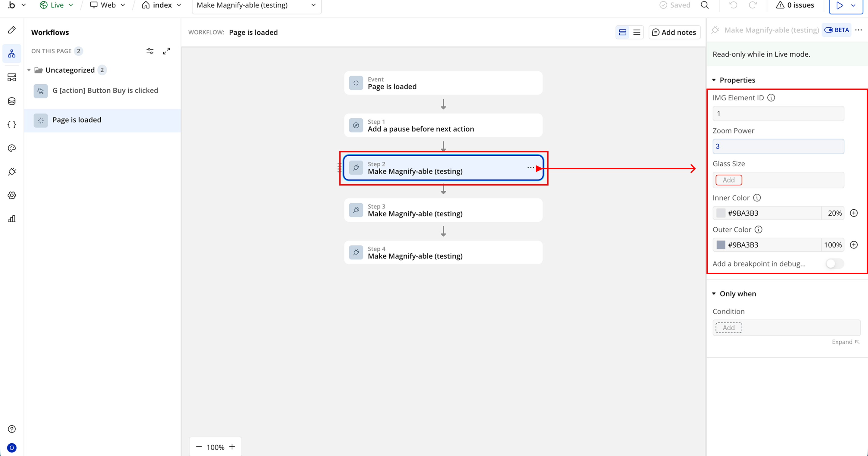Open the Settings gear icon in sidebar
The height and width of the screenshot is (456, 868).
tap(12, 195)
